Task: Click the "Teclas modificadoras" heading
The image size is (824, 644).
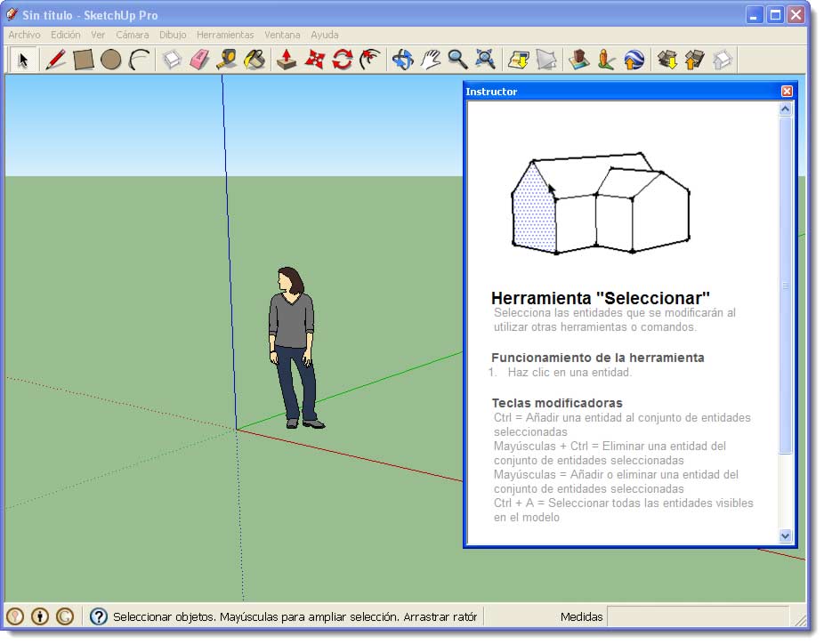Action: [557, 403]
